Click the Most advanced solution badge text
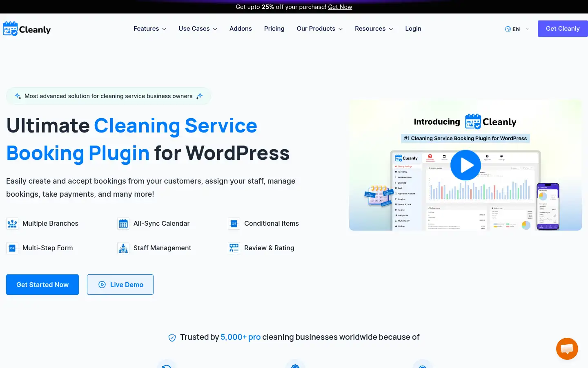 [108, 96]
